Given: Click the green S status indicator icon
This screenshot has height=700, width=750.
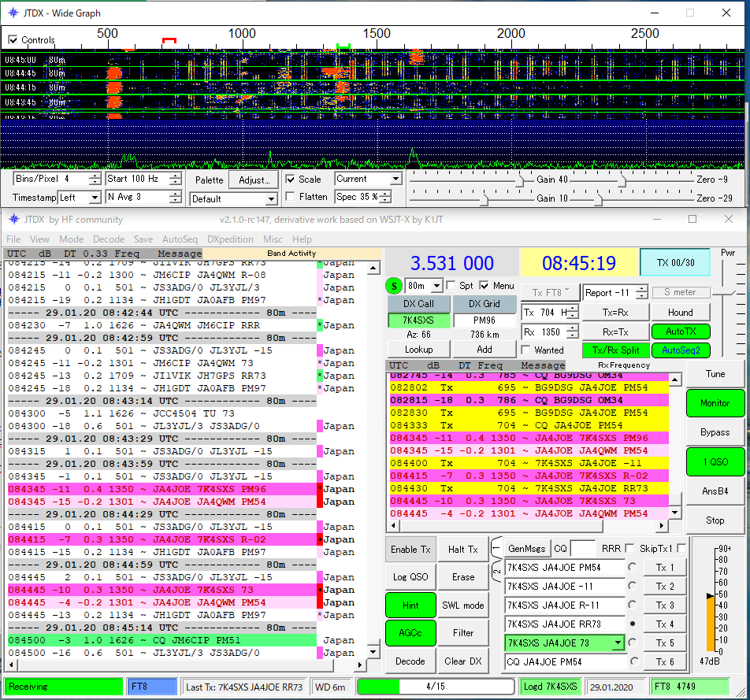Looking at the screenshot, I should 395,286.
